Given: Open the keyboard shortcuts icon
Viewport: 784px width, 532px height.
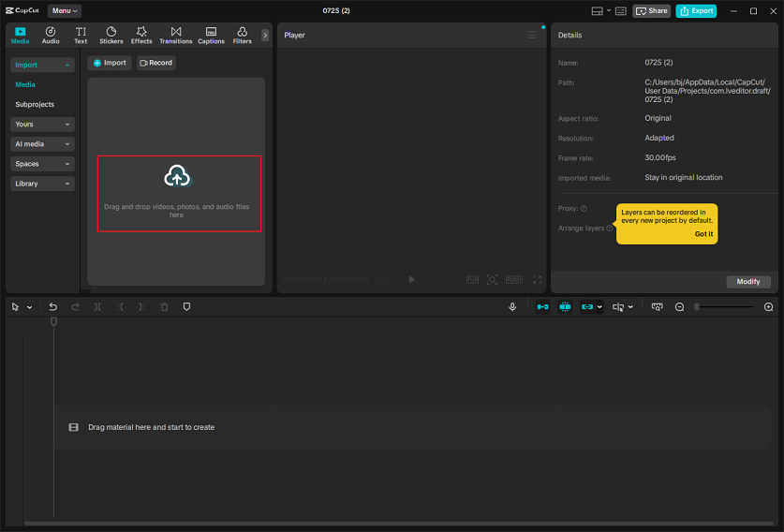Looking at the screenshot, I should coord(620,11).
